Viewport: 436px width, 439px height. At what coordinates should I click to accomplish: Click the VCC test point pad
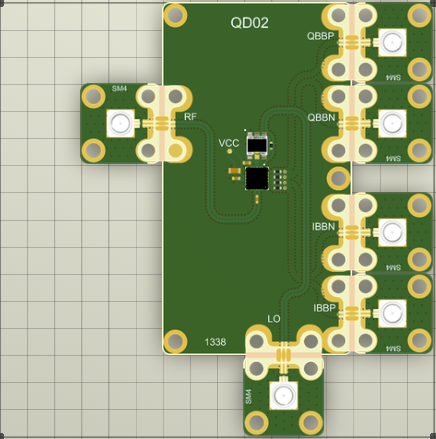coord(230,152)
